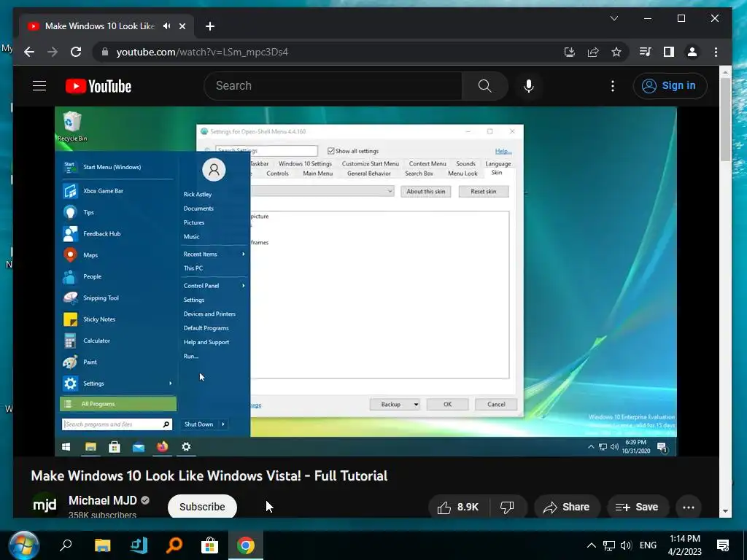This screenshot has height=560, width=747.
Task: Go to YouTube home via logo
Action: tap(98, 86)
